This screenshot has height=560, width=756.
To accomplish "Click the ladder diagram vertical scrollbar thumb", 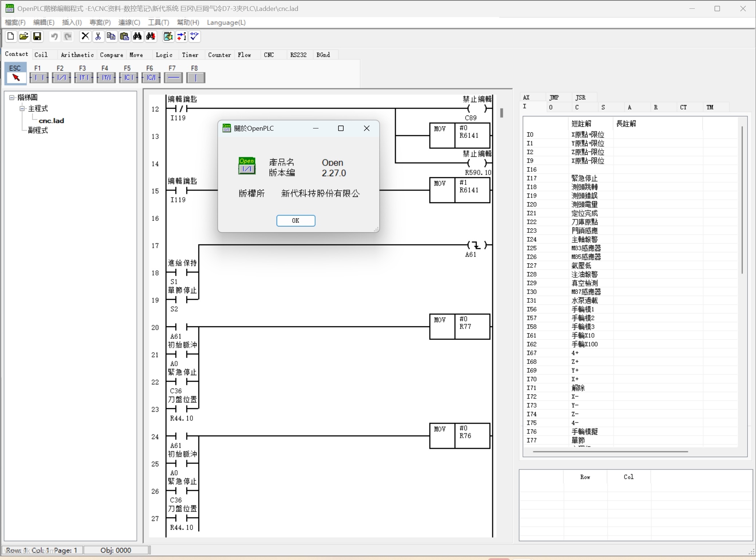I will [x=502, y=113].
